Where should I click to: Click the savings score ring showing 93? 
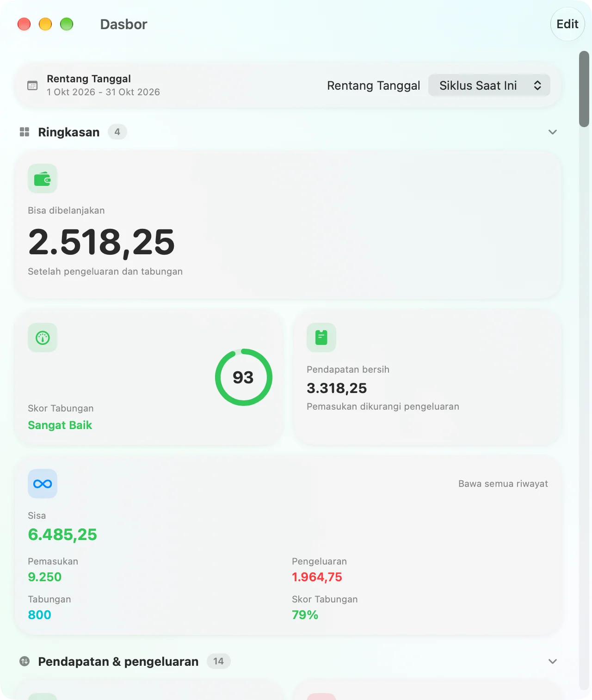[243, 377]
